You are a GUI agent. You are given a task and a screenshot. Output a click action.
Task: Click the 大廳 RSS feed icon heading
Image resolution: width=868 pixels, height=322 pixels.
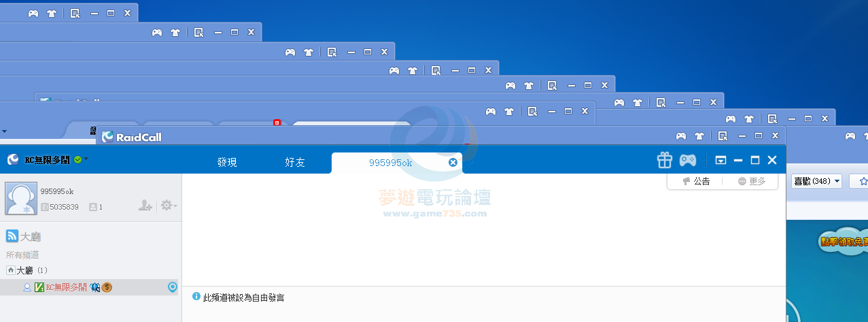(12, 236)
